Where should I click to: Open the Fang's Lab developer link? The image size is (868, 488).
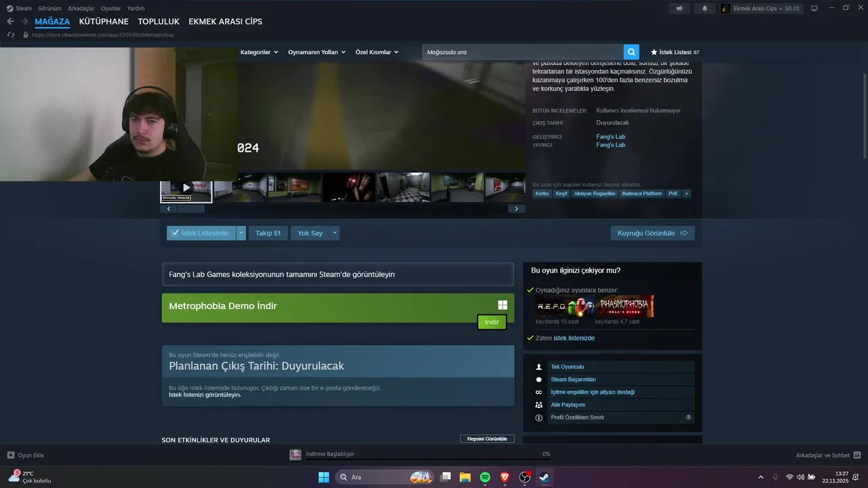[610, 137]
